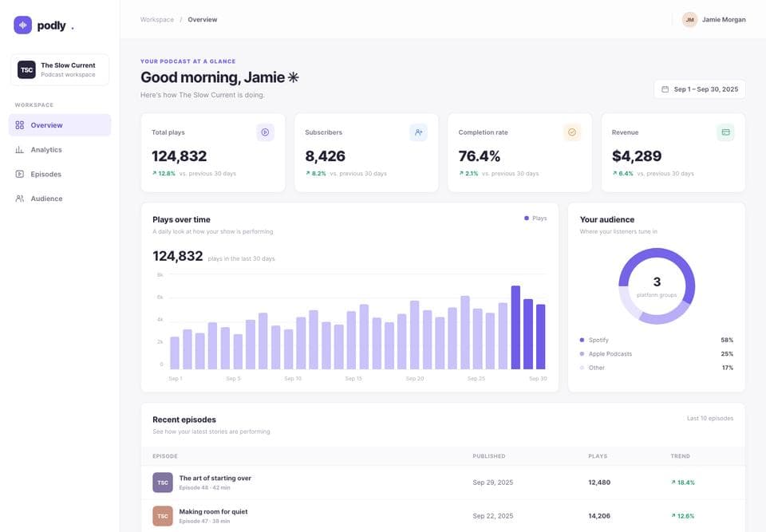Click the Audience people icon
766x532 pixels.
(x=19, y=199)
